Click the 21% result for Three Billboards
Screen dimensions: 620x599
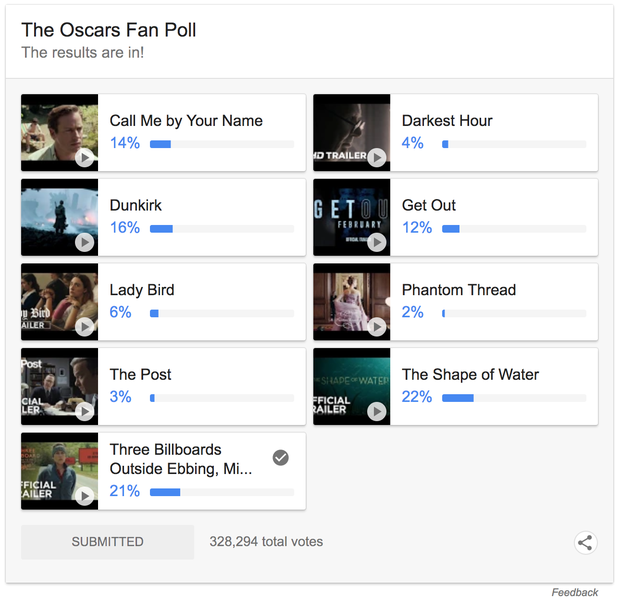pyautogui.click(x=125, y=491)
